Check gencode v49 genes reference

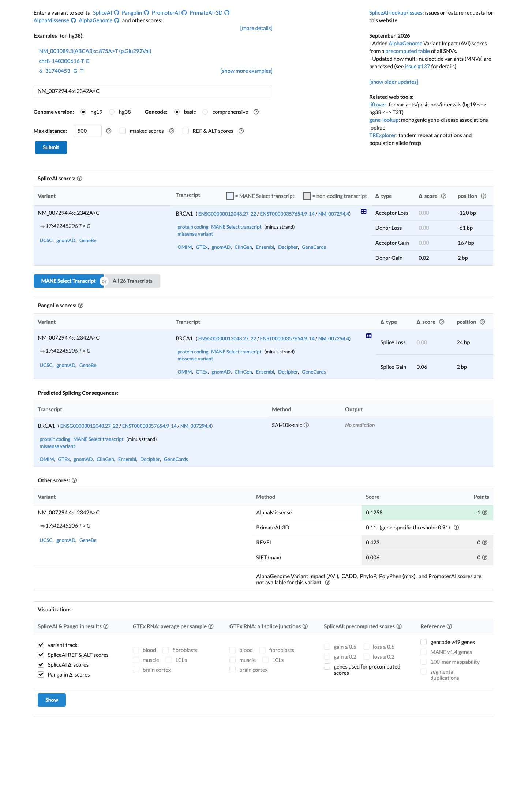424,642
